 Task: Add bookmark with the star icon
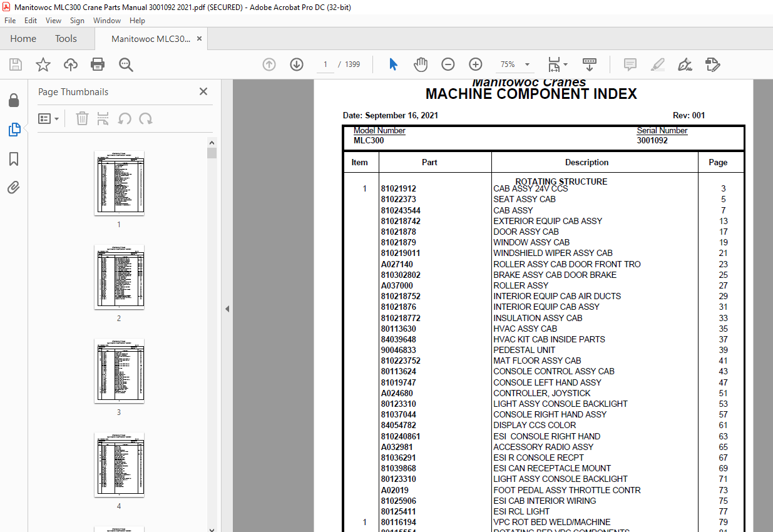point(43,64)
